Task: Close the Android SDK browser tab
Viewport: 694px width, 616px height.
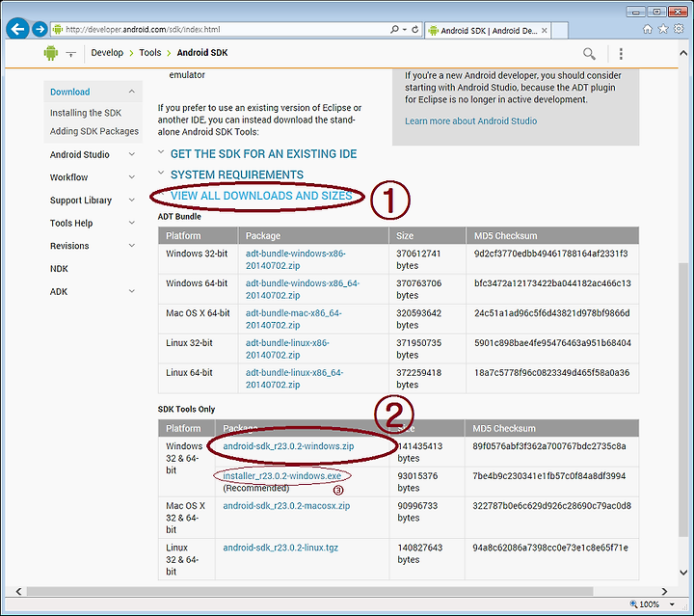Action: pyautogui.click(x=545, y=31)
